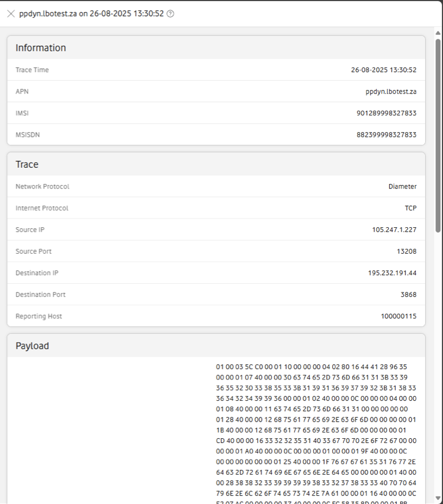Click the Reporting Host value 100000115
443x504 pixels.
(399, 316)
